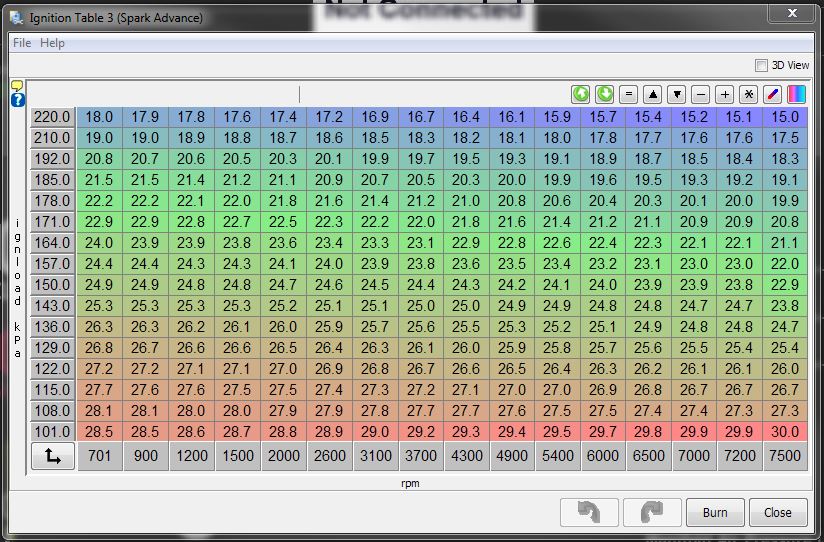Click the black up-triangle increment icon
Screen dimensions: 824x542
point(653,94)
